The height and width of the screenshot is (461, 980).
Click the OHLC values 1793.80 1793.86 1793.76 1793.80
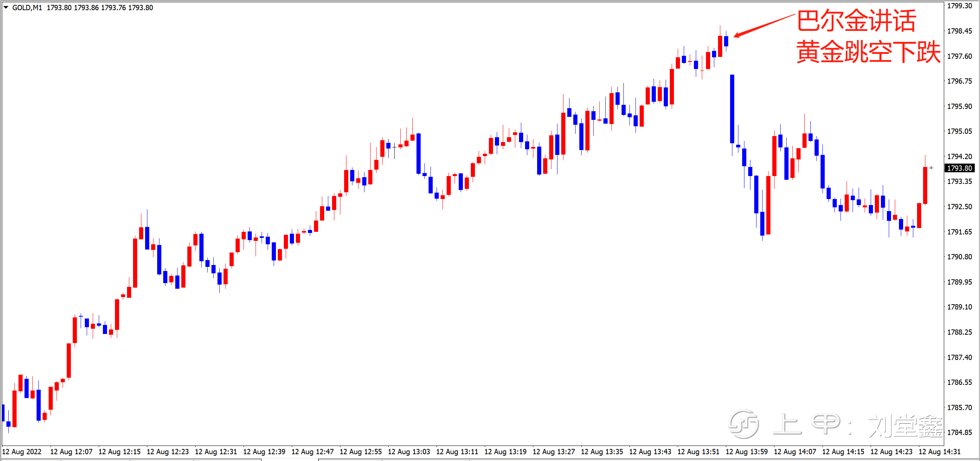[100, 8]
